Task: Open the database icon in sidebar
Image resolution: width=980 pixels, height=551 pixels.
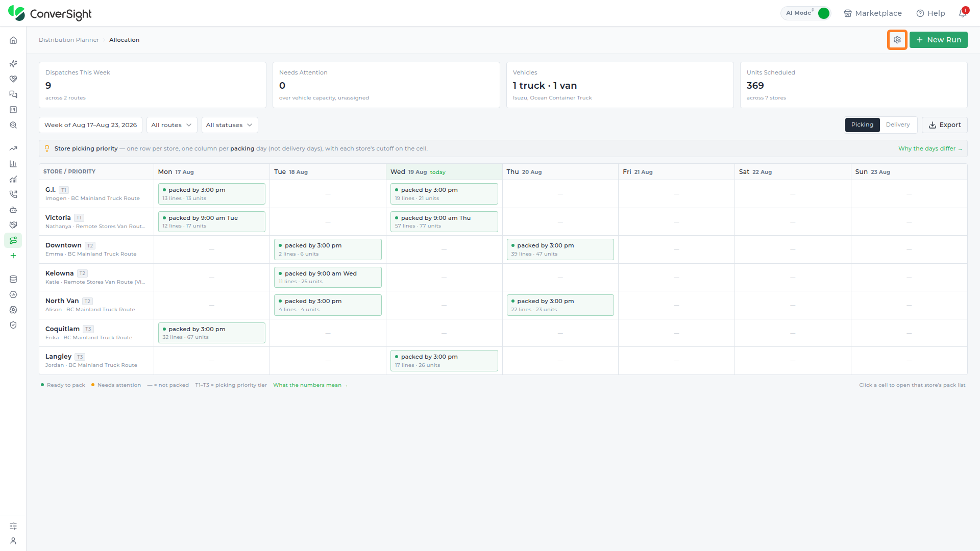Action: coord(13,279)
